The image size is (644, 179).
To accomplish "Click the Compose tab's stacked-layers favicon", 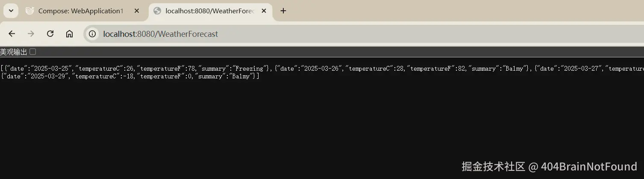I will click(x=29, y=11).
